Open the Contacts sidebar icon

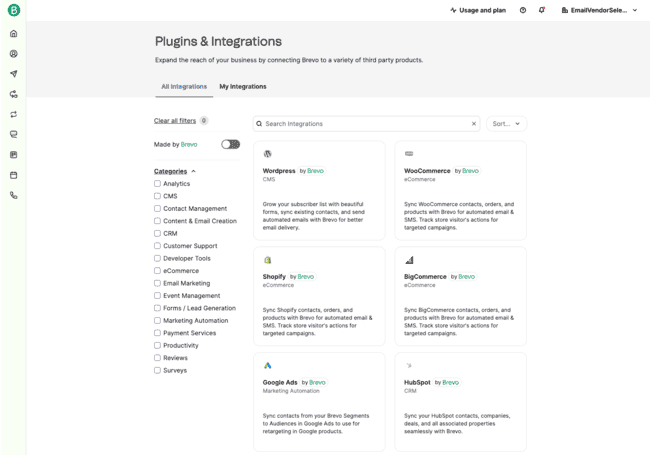(x=14, y=54)
